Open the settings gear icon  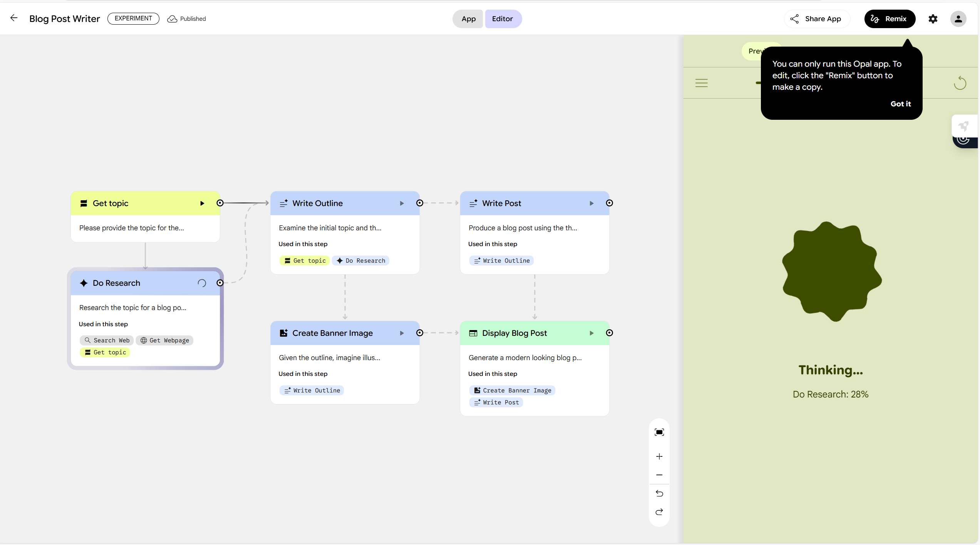(x=933, y=19)
